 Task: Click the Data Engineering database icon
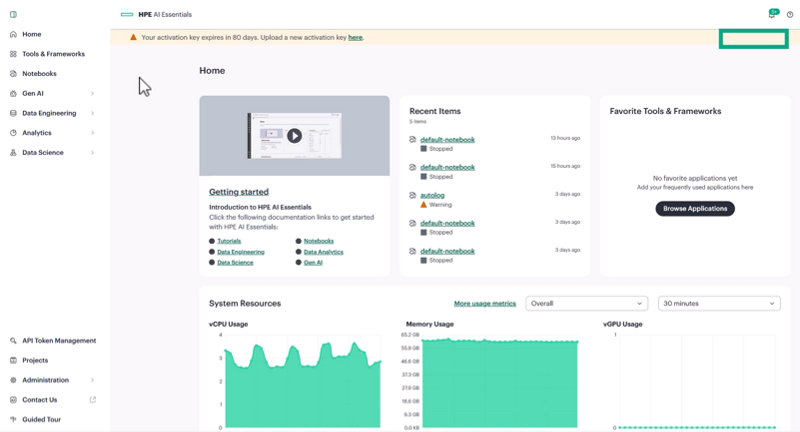[13, 113]
